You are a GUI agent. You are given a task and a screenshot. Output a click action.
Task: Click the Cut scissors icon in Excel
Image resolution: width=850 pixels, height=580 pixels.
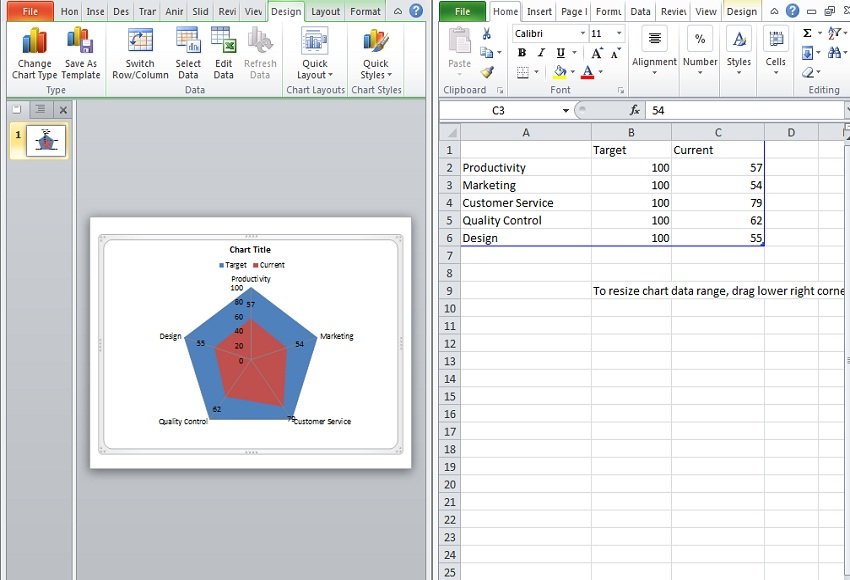486,34
